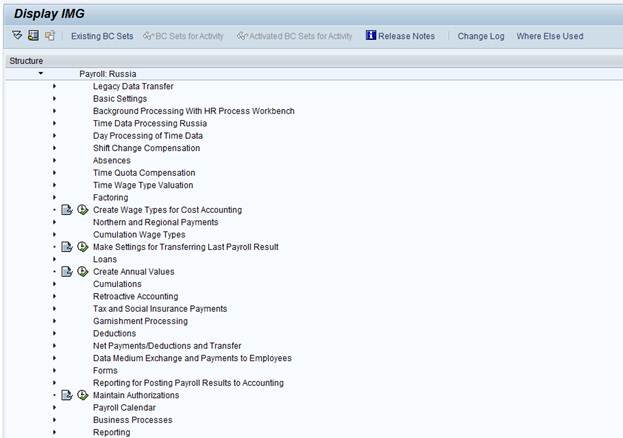Select Tax and Social Insurance Payments row
623x438 pixels.
point(160,309)
